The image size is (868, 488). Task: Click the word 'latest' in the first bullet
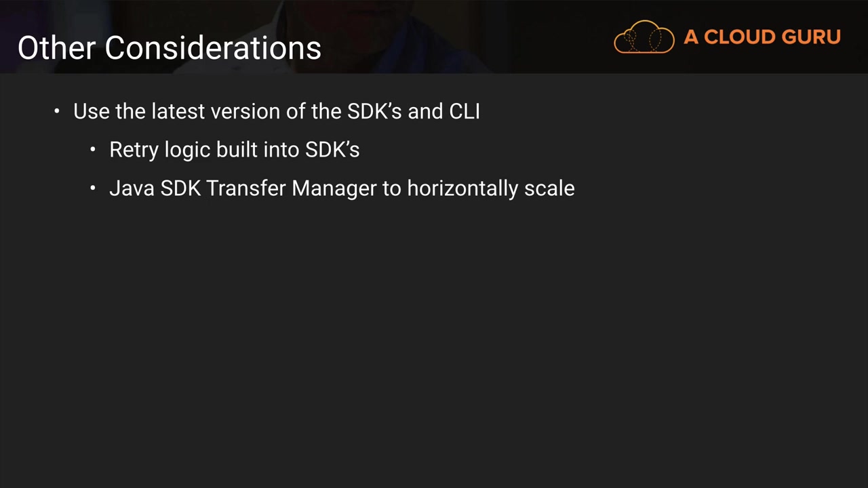(x=178, y=111)
